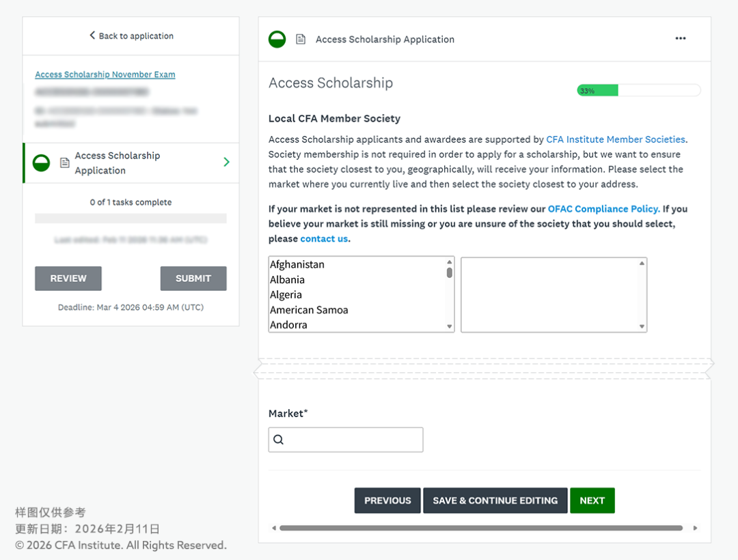Choose Andorra from the country listbox
The width and height of the screenshot is (738, 560).
tap(288, 325)
